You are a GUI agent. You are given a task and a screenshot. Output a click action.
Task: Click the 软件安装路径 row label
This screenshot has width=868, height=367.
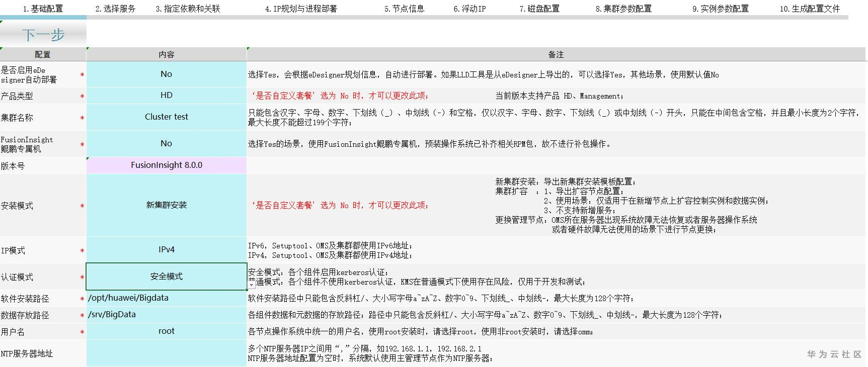click(x=25, y=299)
